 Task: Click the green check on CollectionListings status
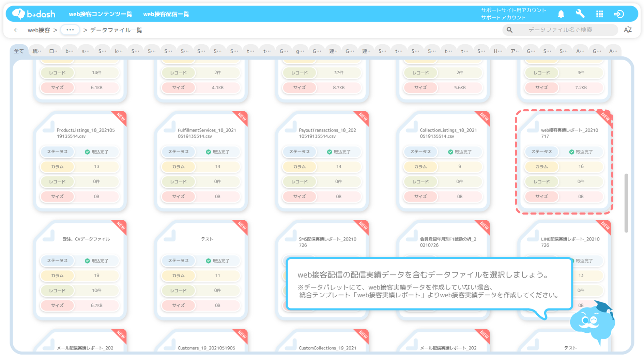[x=450, y=152]
